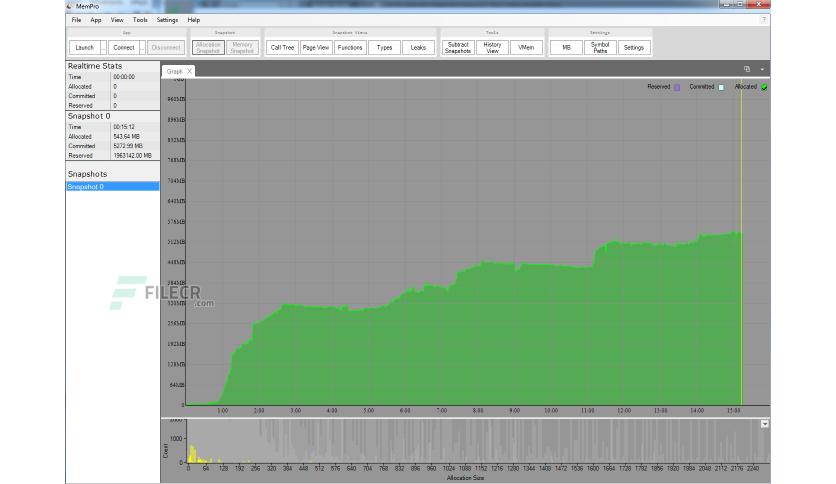Open the Help menu

pos(194,20)
